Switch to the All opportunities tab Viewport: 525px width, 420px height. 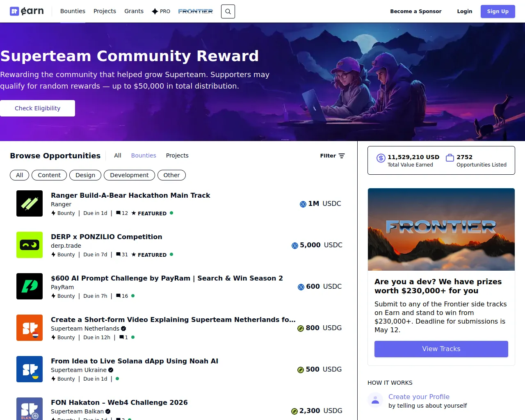(x=118, y=155)
